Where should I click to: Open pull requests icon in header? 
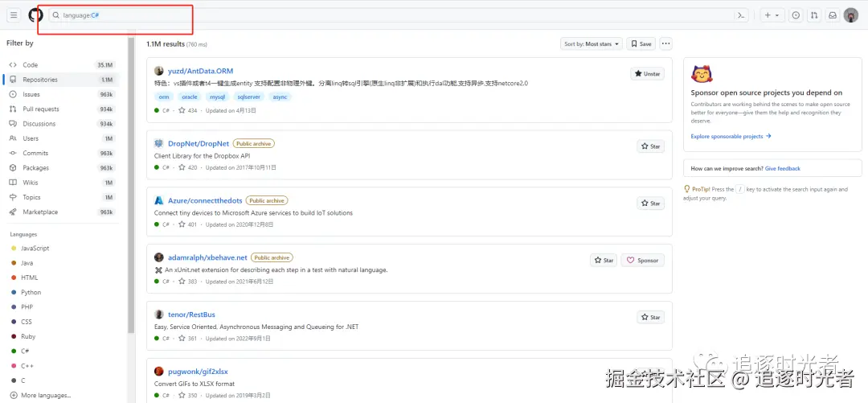click(813, 15)
